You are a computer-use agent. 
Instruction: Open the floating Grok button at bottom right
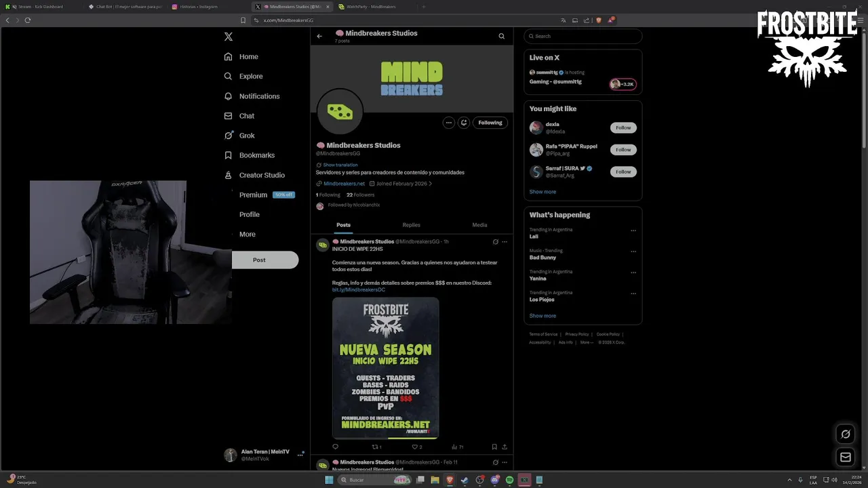(846, 434)
